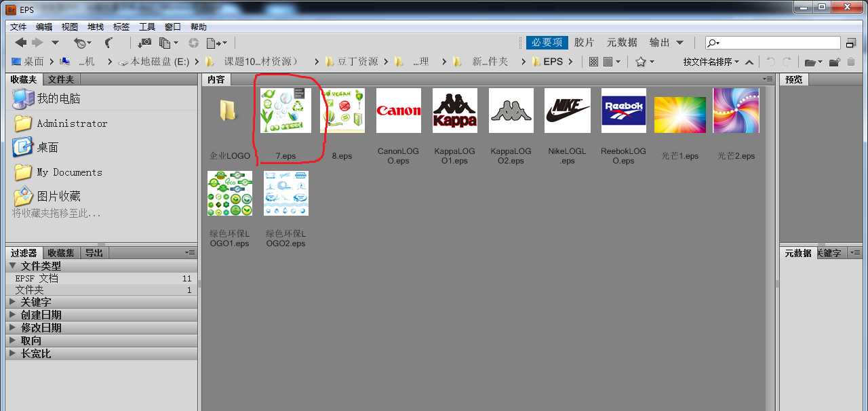
Task: Open the 过滤器 panel flyout menu icon
Action: (190, 253)
